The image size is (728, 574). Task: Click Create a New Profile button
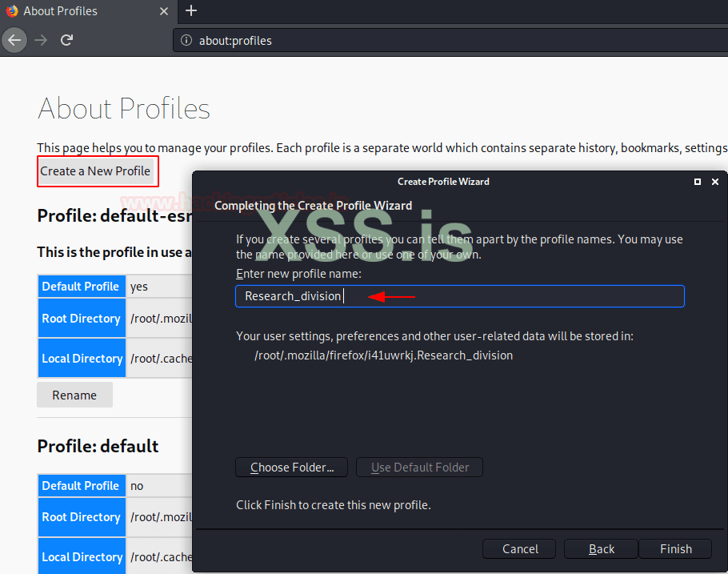[x=95, y=171]
